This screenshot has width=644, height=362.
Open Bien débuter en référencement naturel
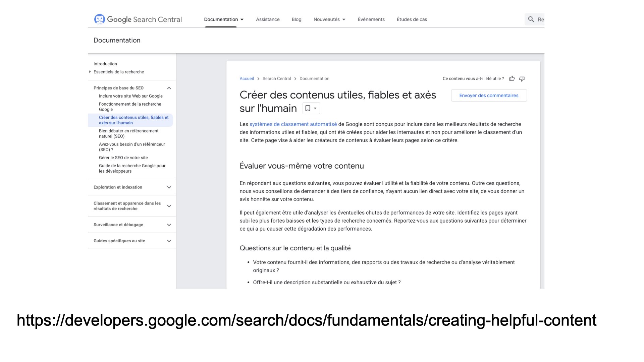tap(129, 133)
